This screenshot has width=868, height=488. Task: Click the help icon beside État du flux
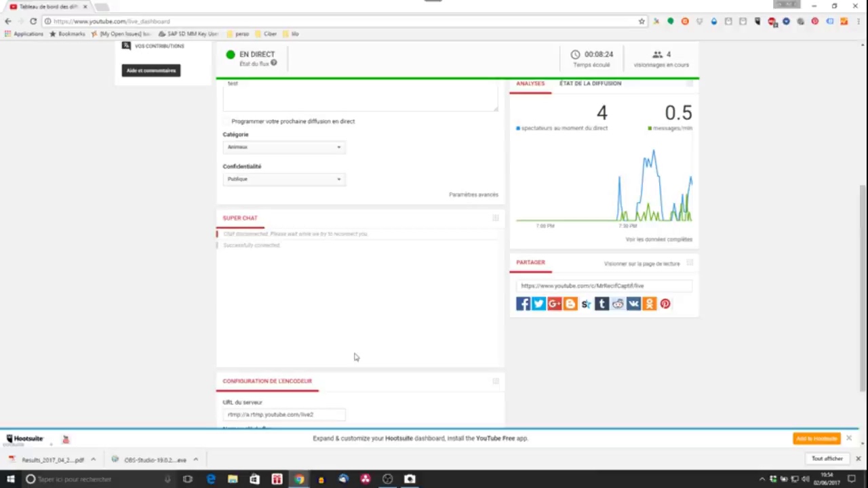click(x=274, y=63)
